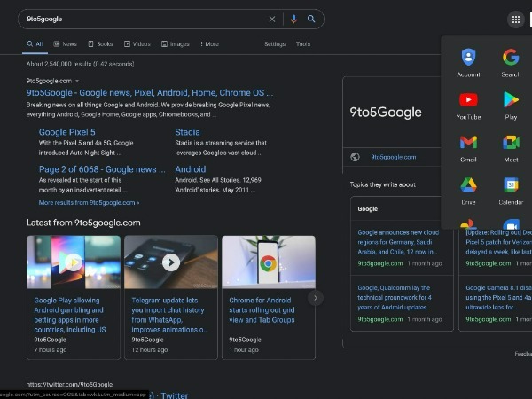Screen dimensions: 532x399
Task: Switch to the News tab
Action: 65,43
